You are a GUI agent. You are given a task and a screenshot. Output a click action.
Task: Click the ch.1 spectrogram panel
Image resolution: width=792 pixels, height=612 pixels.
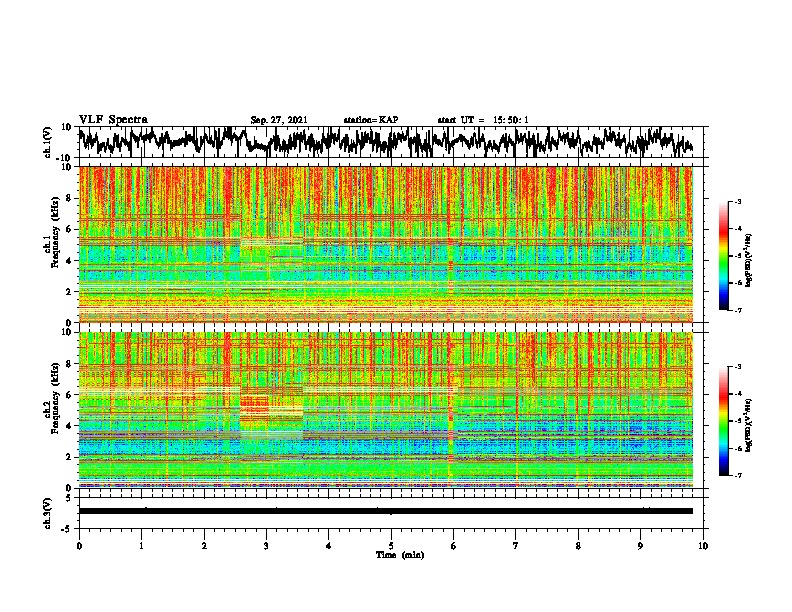(x=386, y=244)
